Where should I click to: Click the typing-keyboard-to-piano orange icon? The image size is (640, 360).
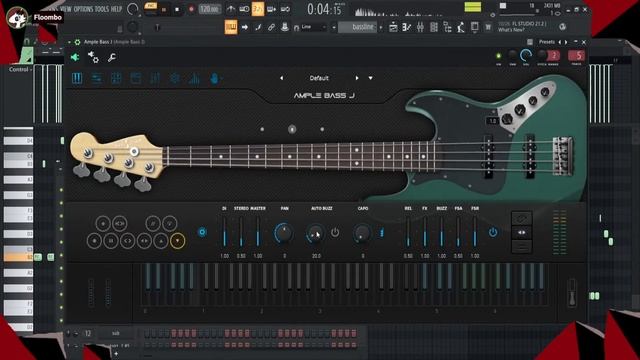pos(231,27)
